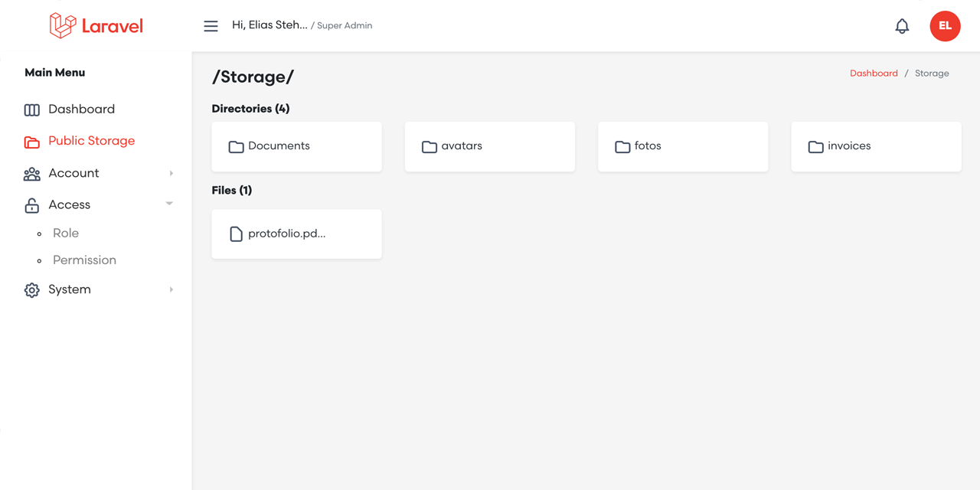980x490 pixels.
Task: Open the System gear icon
Action: (31, 289)
